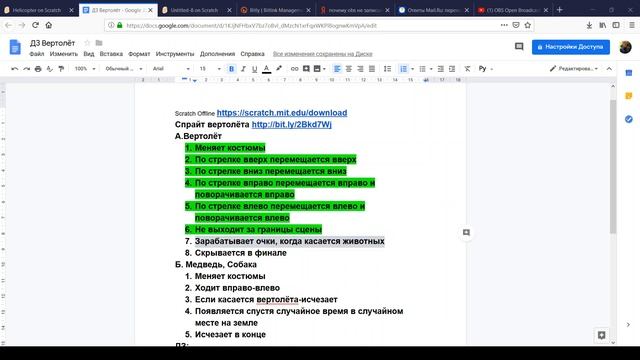Click the Undo arrow in the toolbar
The width and height of the screenshot is (640, 360).
tap(15, 69)
